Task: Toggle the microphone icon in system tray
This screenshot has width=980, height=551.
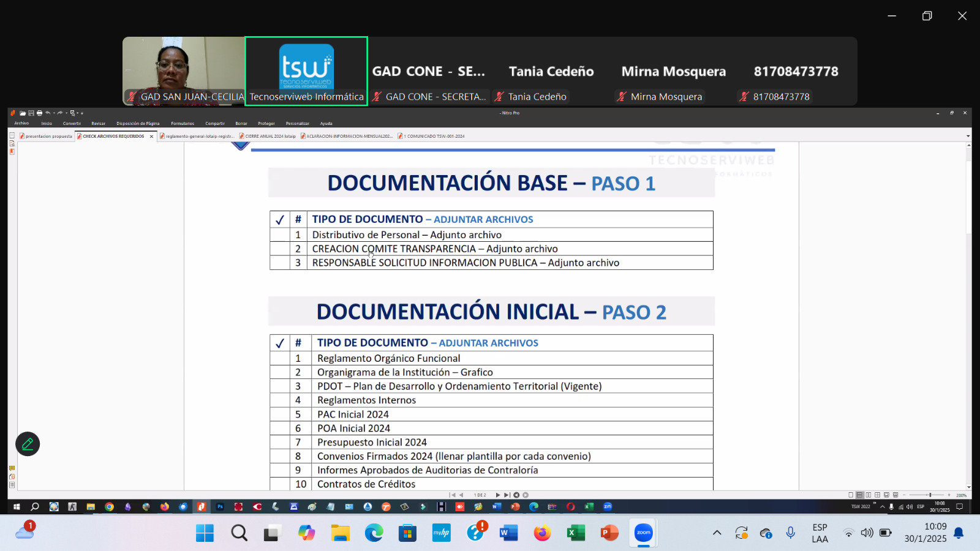Action: pos(790,533)
